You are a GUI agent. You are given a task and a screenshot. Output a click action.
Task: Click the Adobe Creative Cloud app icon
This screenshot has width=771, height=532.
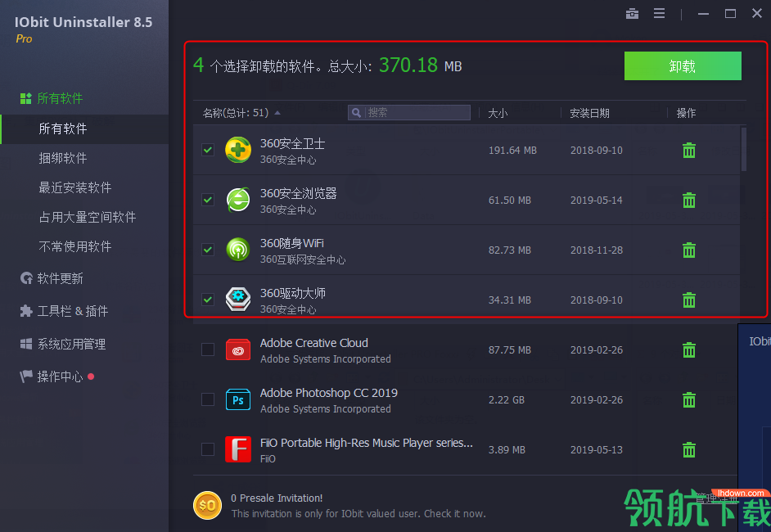(238, 349)
